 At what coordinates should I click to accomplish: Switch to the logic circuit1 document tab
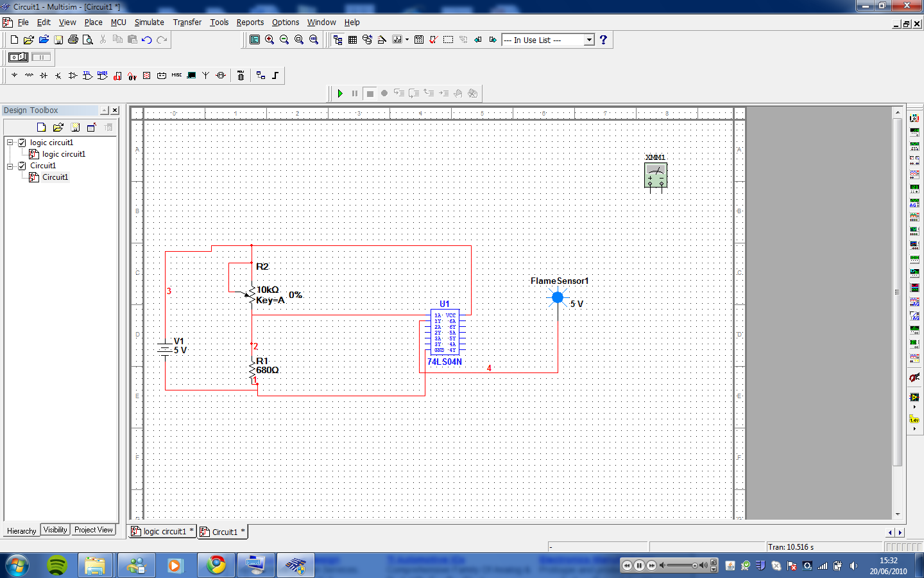coord(162,532)
